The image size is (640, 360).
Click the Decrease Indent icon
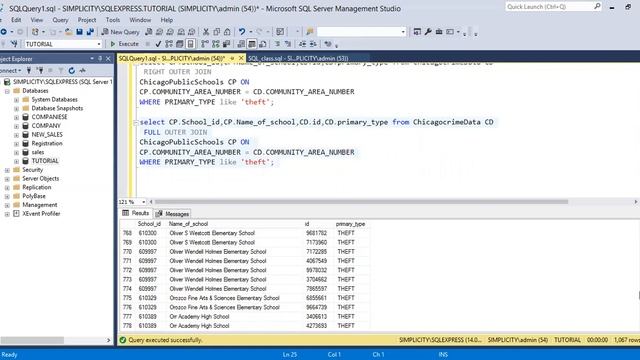tap(302, 44)
